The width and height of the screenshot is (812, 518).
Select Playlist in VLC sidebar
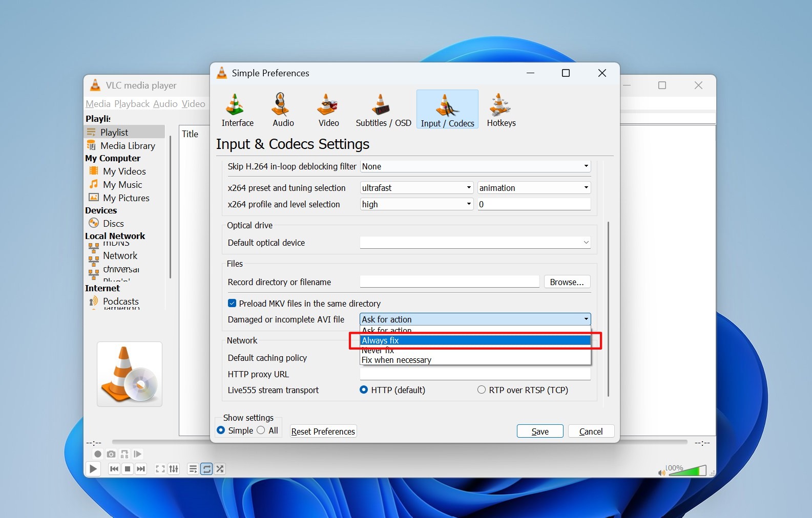124,132
